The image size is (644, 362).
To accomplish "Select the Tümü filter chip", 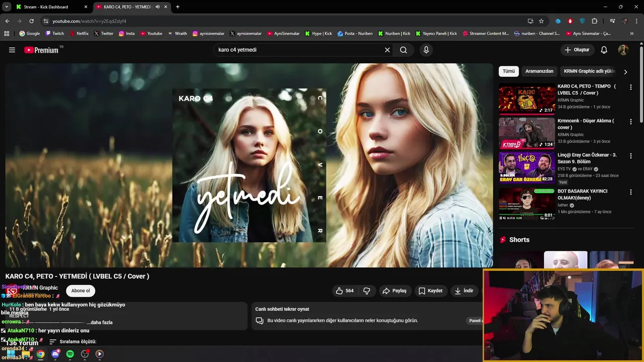I will point(509,71).
